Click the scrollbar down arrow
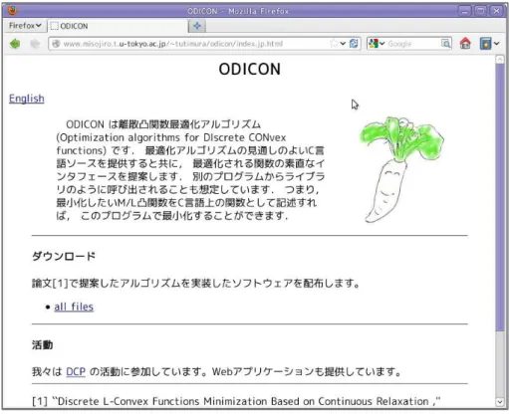Viewport: 509px width, 420px height. point(500,402)
